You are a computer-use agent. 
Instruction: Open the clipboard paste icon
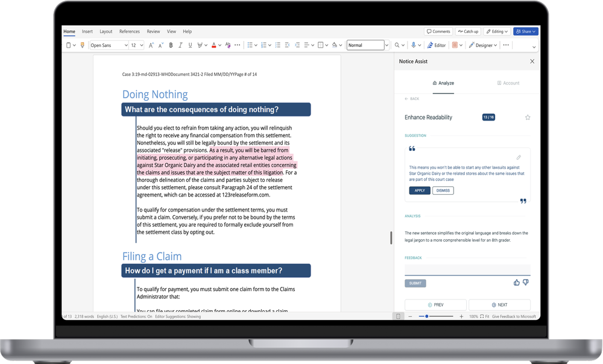[x=69, y=45]
